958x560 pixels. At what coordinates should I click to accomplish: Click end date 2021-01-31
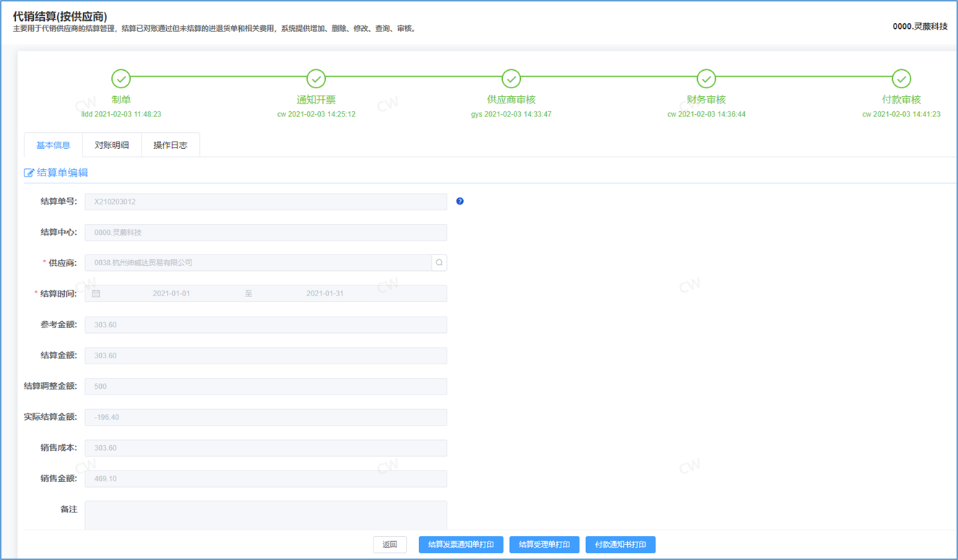click(x=325, y=294)
